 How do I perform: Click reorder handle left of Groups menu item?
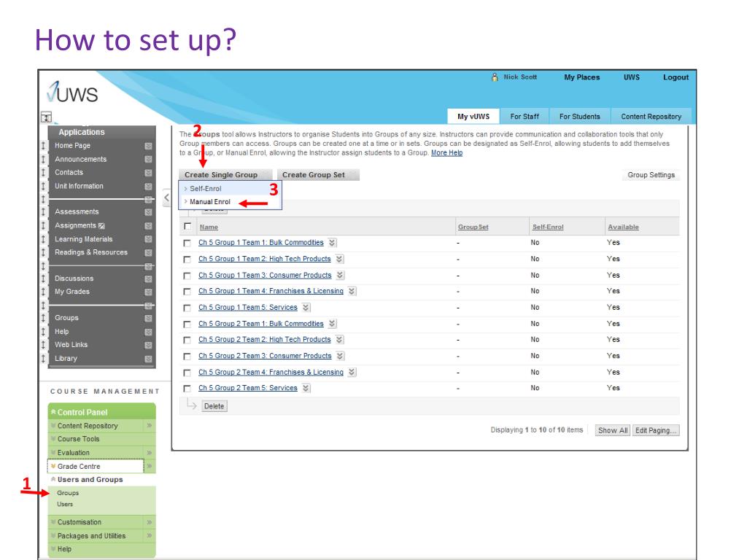click(x=43, y=318)
